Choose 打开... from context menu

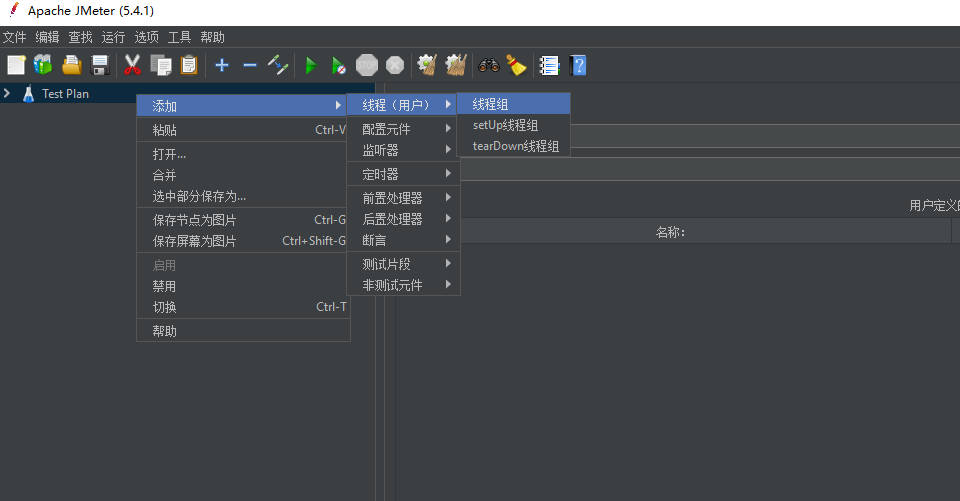242,154
